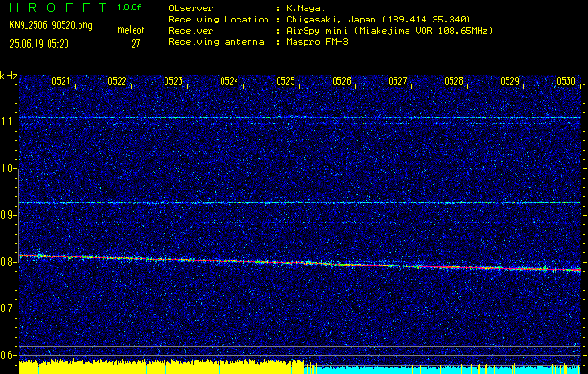This screenshot has width=588, height=374.
Task: Click the 0528 time marker
Action: [453, 81]
